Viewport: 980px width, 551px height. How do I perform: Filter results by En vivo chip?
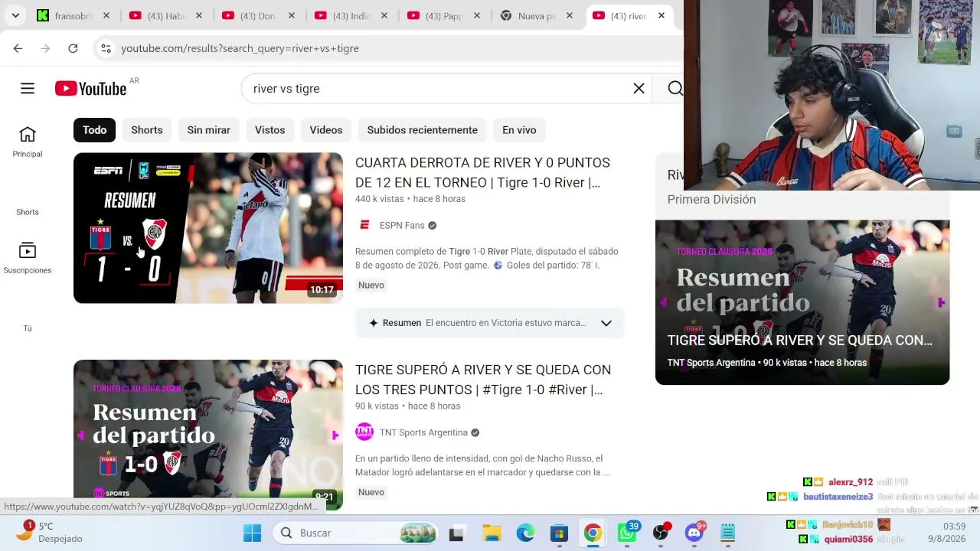click(x=519, y=130)
